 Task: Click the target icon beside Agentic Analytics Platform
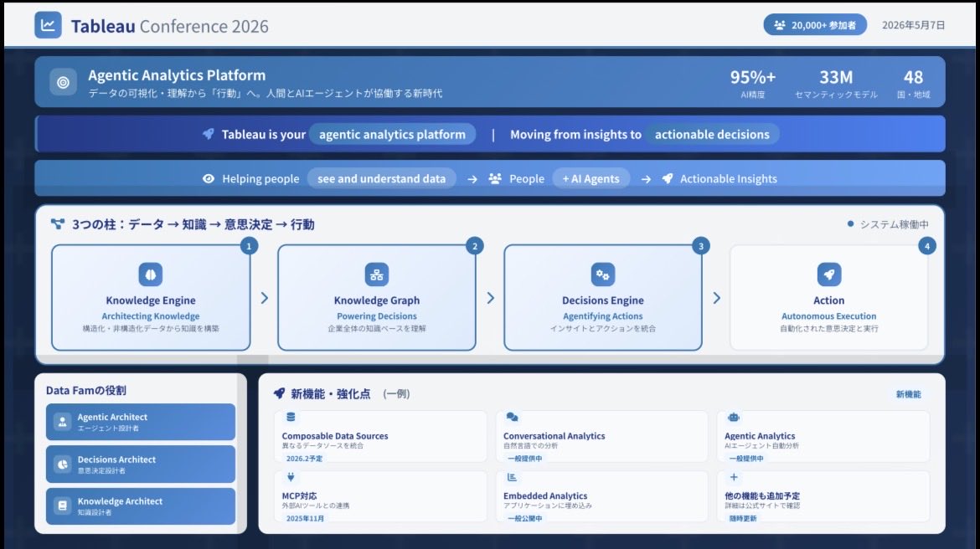63,82
